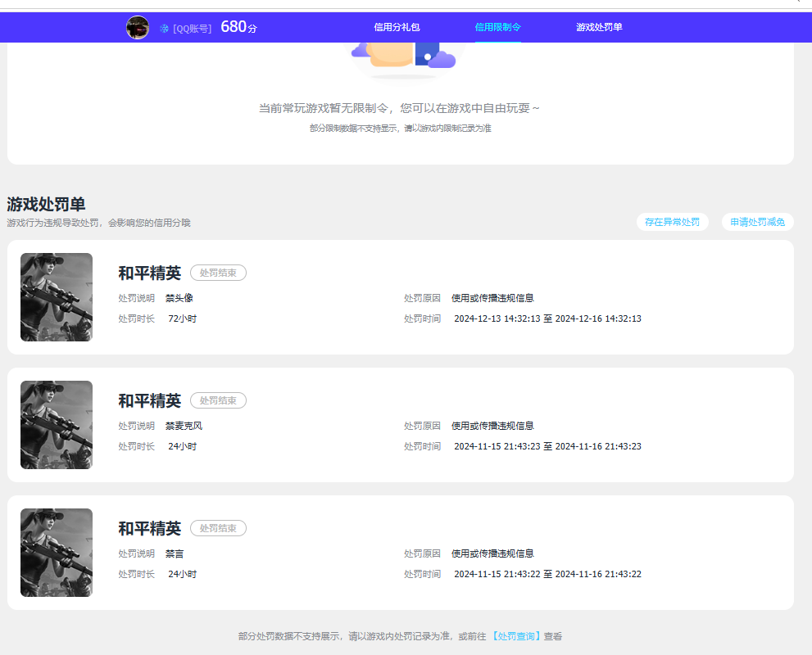The image size is (812, 655).
Task: Open the 处罚查询 link at the bottom
Action: coord(515,636)
